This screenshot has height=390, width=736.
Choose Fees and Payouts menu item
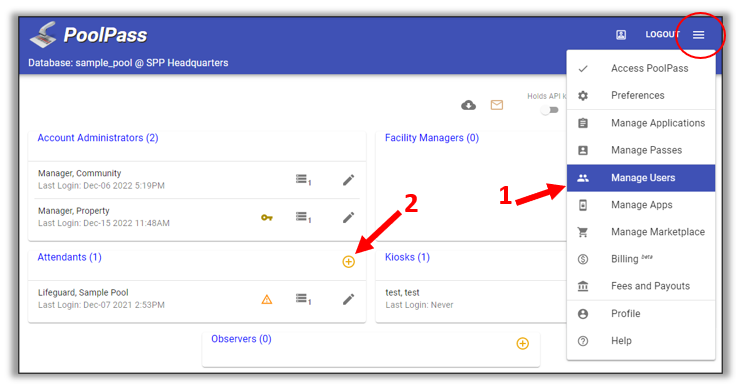641,286
